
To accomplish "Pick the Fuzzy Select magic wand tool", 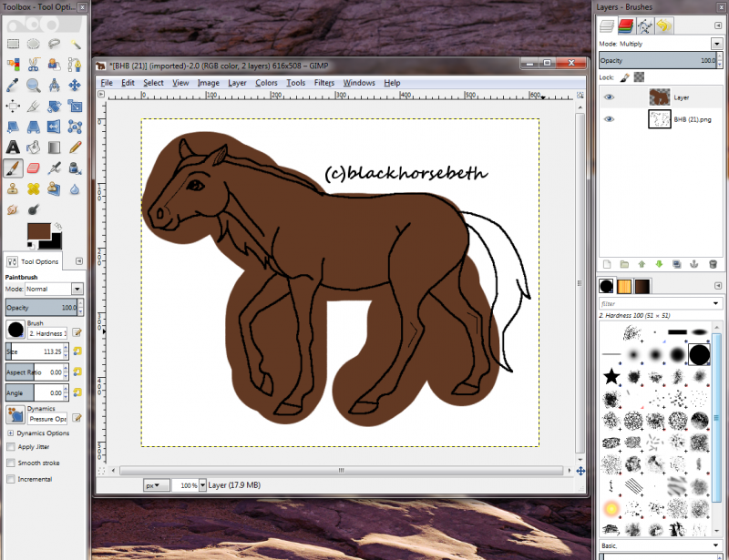I will coord(75,44).
